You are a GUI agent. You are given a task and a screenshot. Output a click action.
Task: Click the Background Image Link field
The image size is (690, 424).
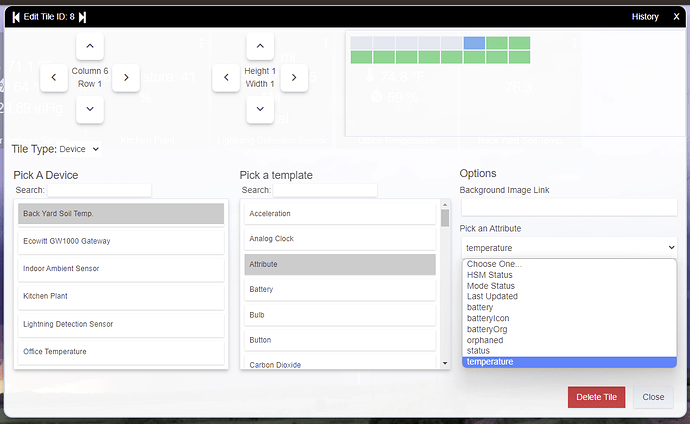click(x=568, y=208)
